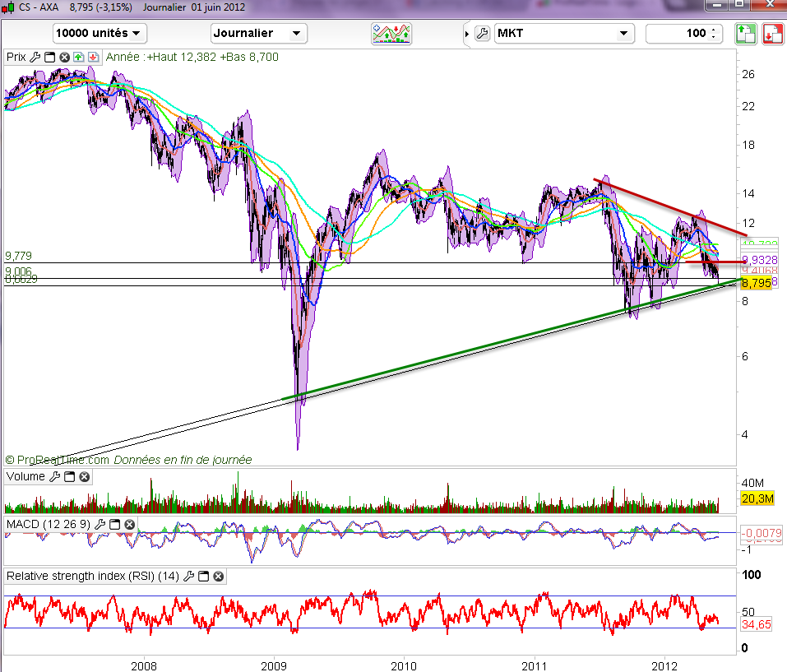
Task: Maximize the RSI panel
Action: (x=204, y=577)
